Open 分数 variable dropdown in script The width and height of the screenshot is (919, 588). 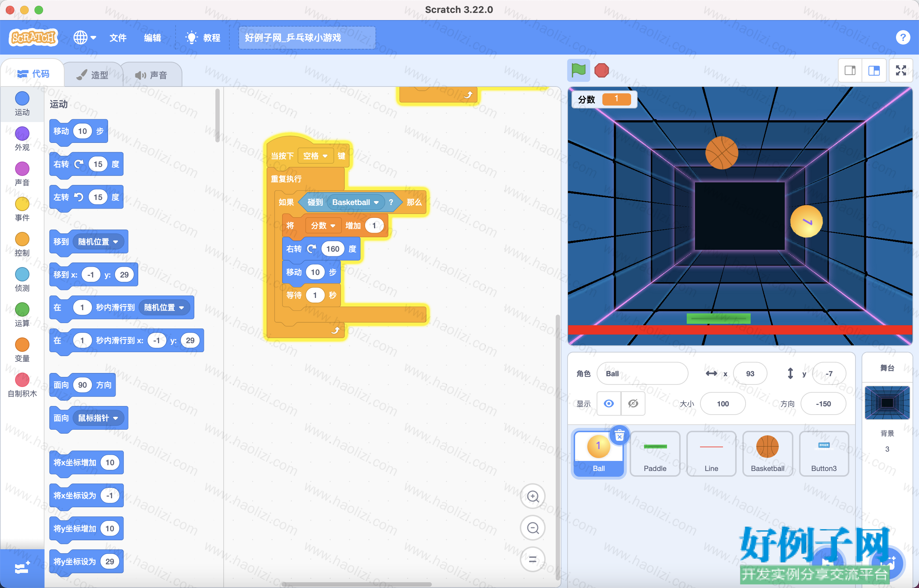323,226
